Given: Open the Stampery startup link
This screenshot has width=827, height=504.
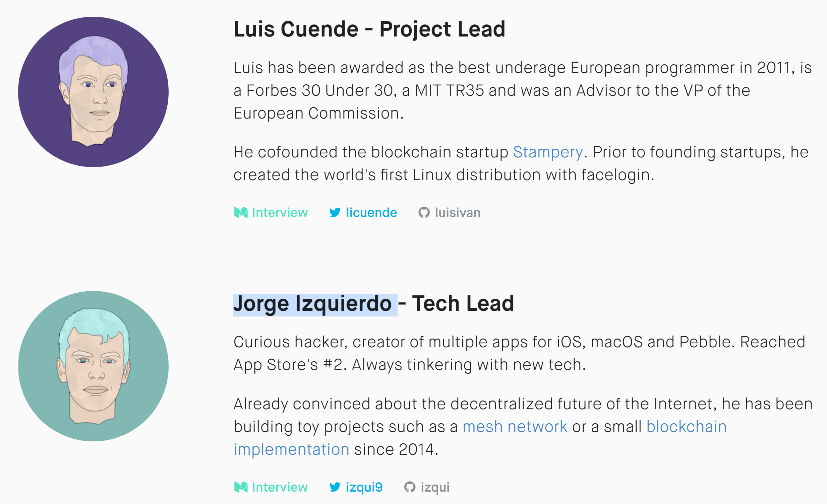Looking at the screenshot, I should [548, 152].
